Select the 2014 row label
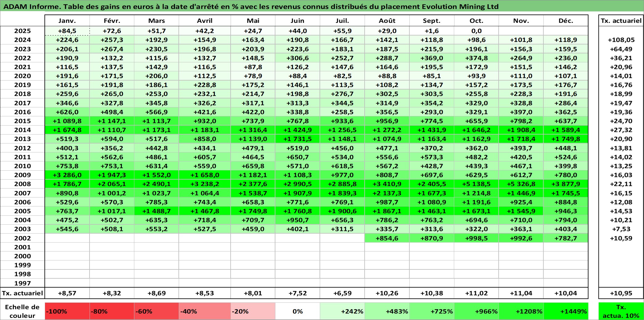 pyautogui.click(x=23, y=130)
